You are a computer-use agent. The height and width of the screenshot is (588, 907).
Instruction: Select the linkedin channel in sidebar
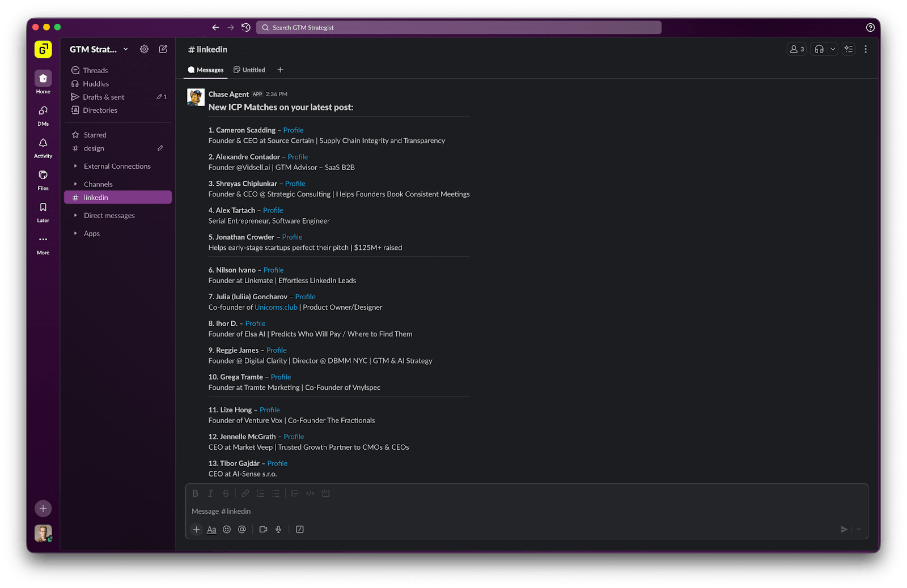click(x=118, y=197)
